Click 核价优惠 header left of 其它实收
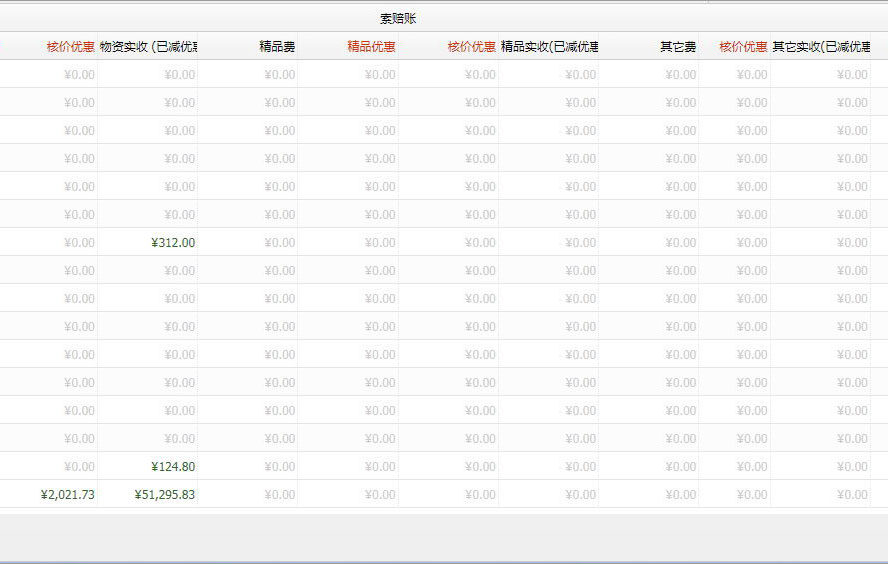This screenshot has width=888, height=564. [x=743, y=46]
